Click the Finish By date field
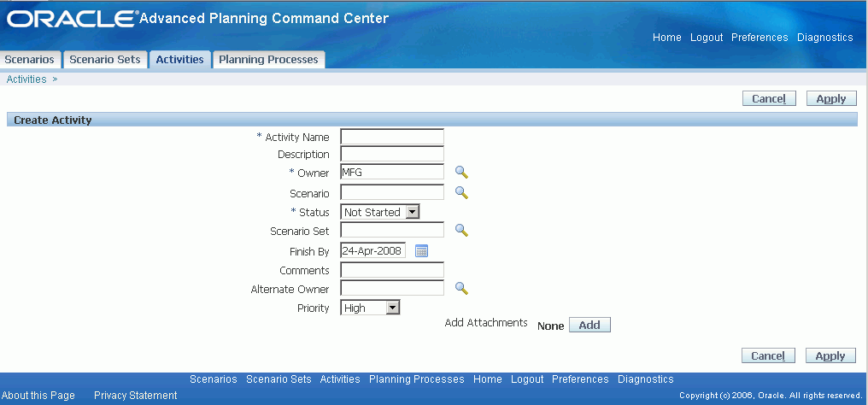 coord(373,250)
